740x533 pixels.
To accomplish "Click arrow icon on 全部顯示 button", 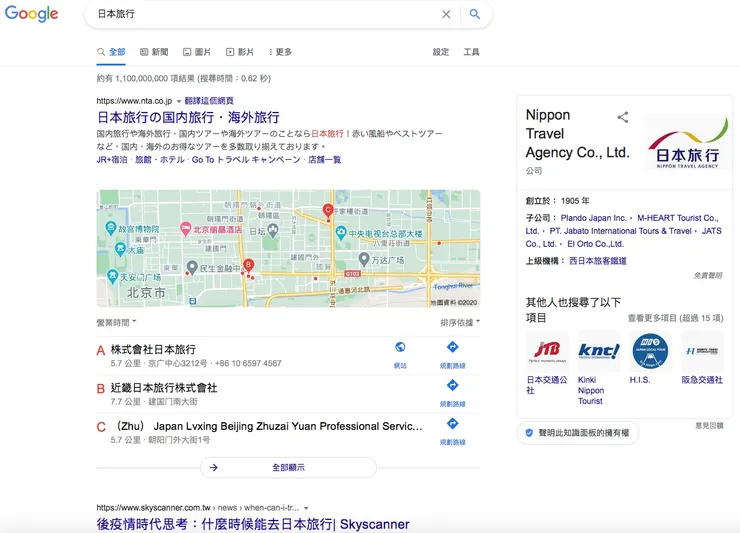I will pos(214,467).
